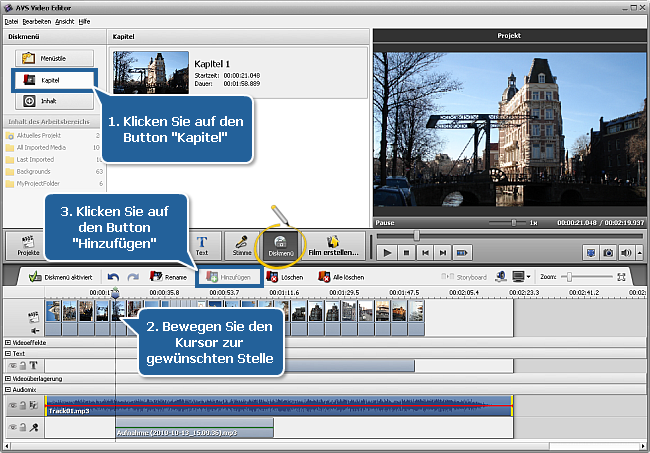
Task: Open the Text tool in the toolbar
Action: click(x=202, y=246)
